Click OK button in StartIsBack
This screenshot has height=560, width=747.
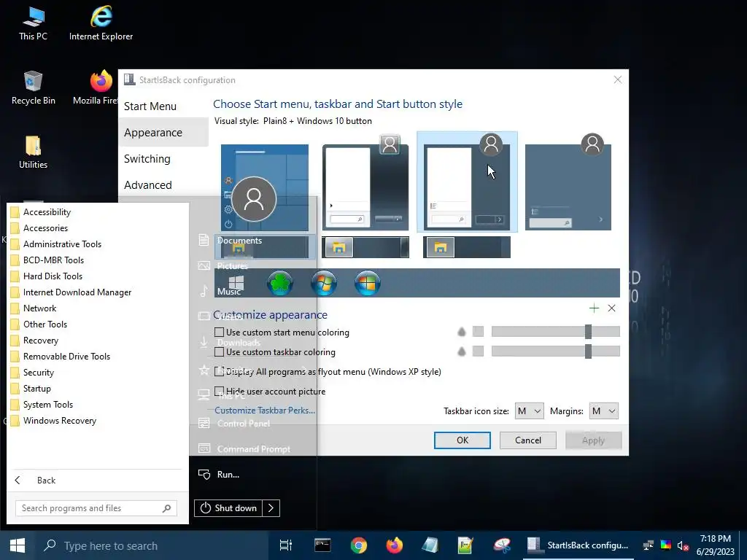point(462,440)
